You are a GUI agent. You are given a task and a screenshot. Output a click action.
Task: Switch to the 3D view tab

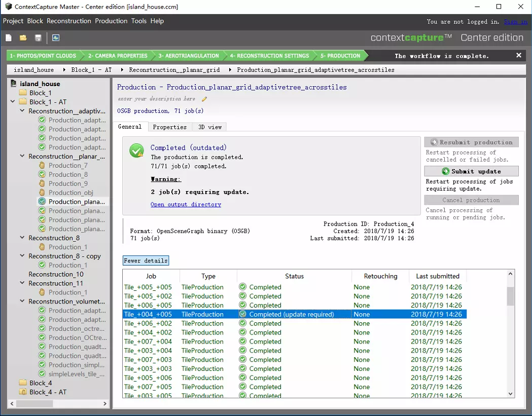point(209,127)
